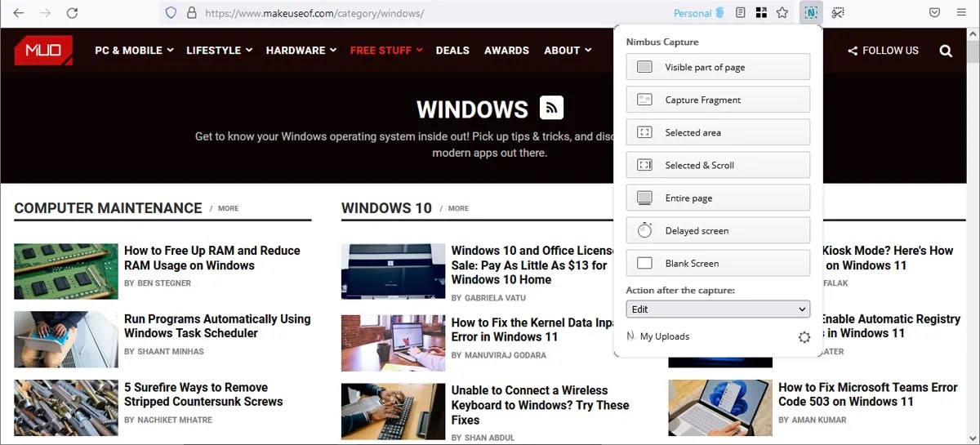Open article How to Free Up RAM
This screenshot has height=445, width=980.
(x=212, y=258)
